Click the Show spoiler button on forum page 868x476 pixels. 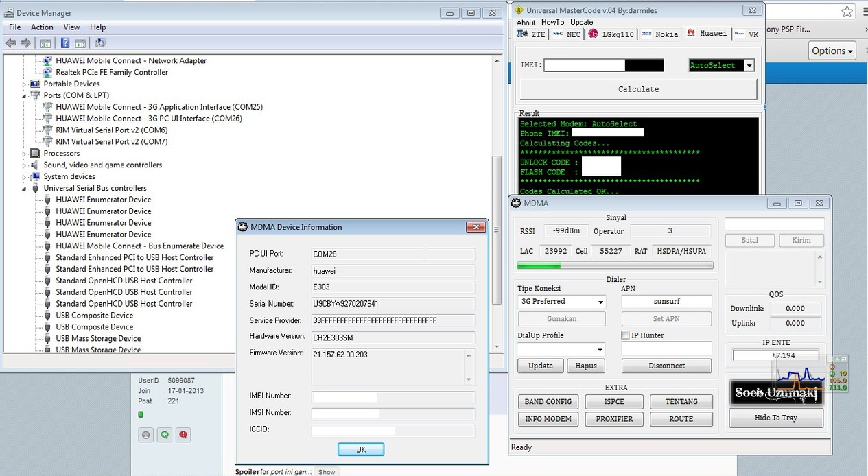[327, 472]
